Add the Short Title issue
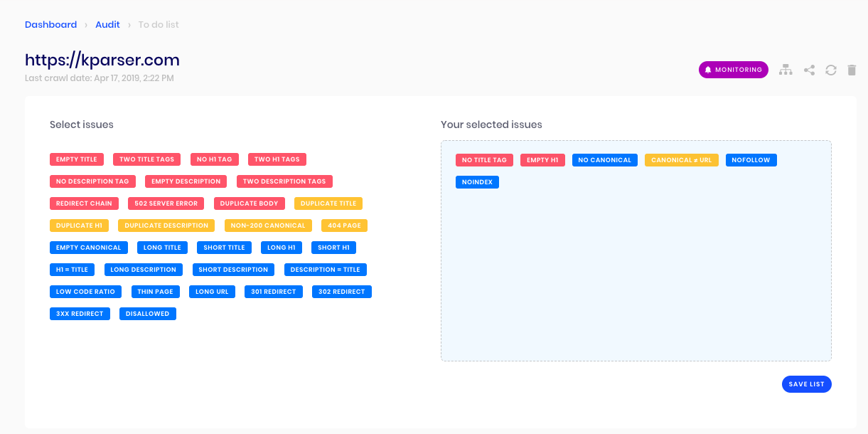The width and height of the screenshot is (868, 434). coord(224,248)
